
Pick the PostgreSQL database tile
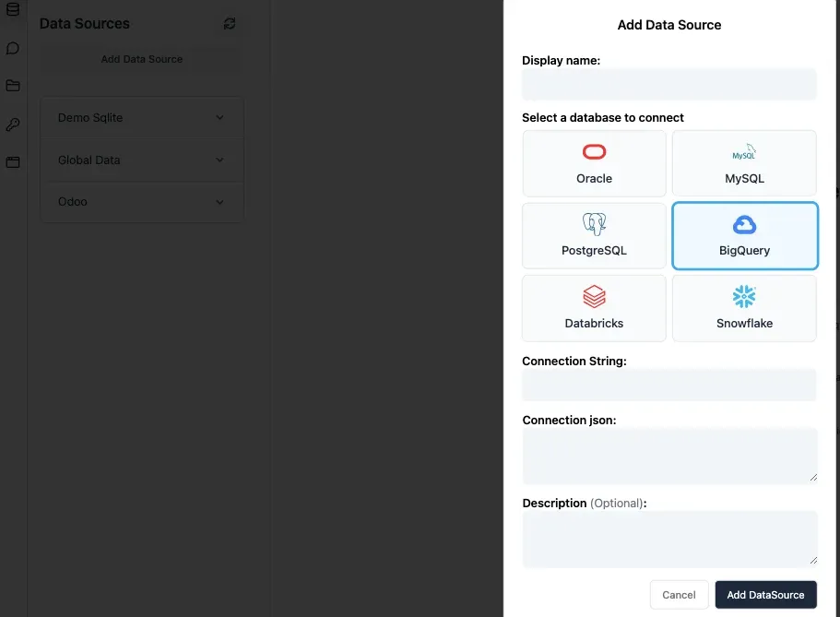tap(594, 235)
